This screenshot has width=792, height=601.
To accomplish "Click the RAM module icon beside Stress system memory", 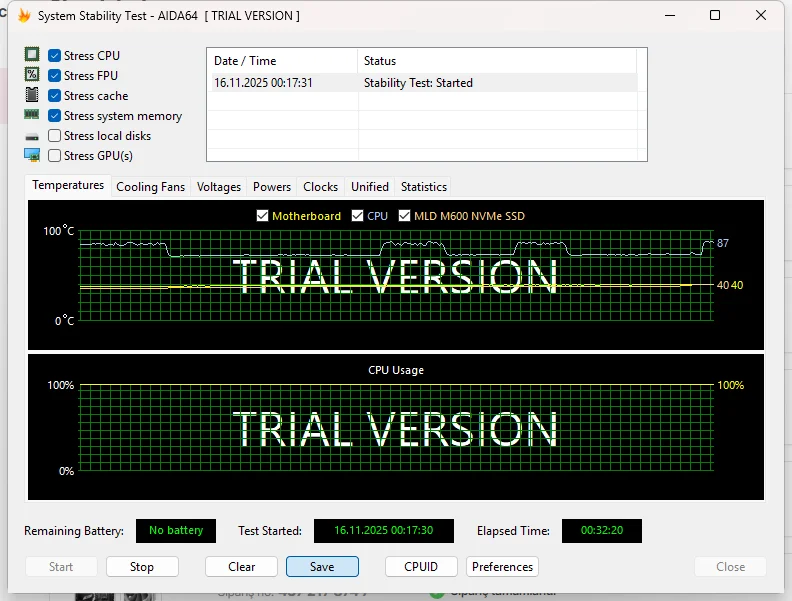I will [32, 115].
